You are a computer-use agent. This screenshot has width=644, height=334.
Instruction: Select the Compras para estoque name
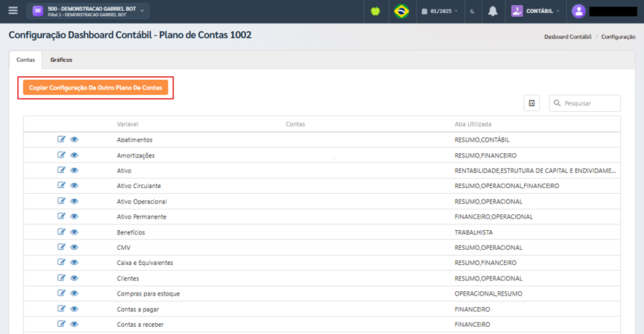[x=148, y=294]
